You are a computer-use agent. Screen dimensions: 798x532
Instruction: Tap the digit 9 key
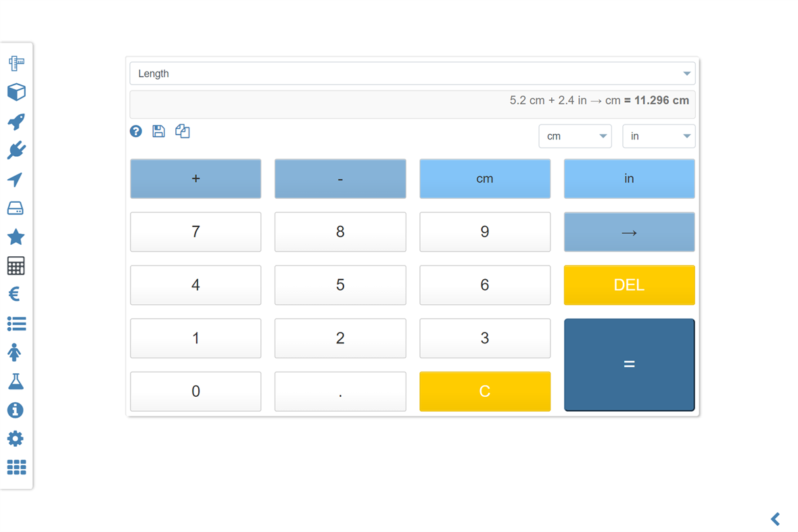(485, 232)
